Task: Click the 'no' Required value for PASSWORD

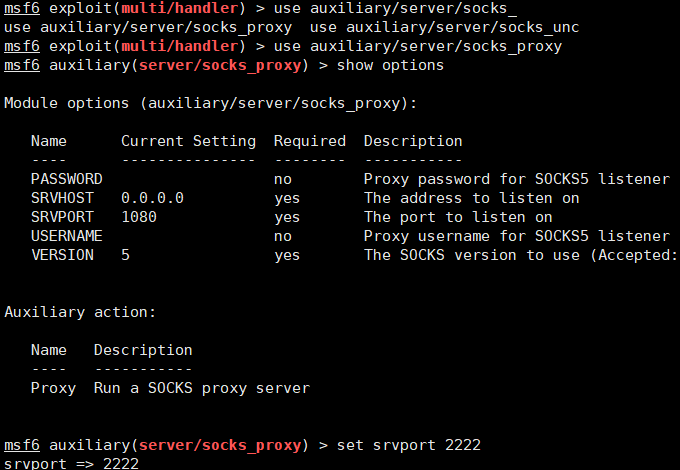Action: coord(283,179)
